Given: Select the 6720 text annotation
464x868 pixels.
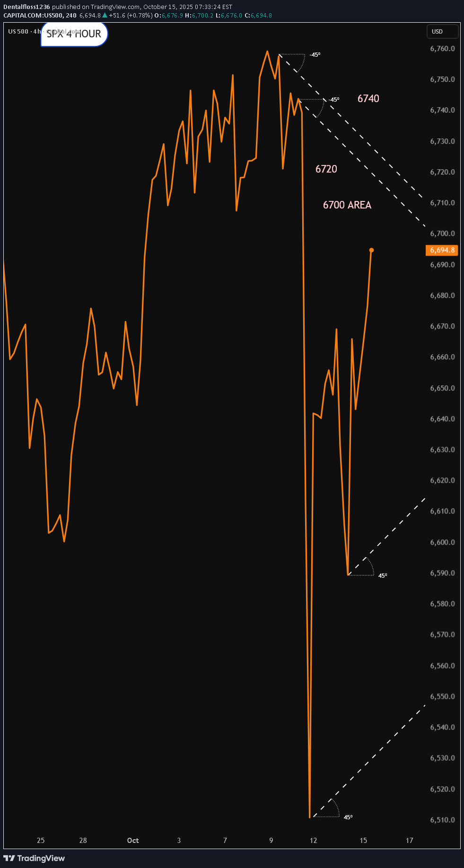Looking at the screenshot, I should point(326,169).
